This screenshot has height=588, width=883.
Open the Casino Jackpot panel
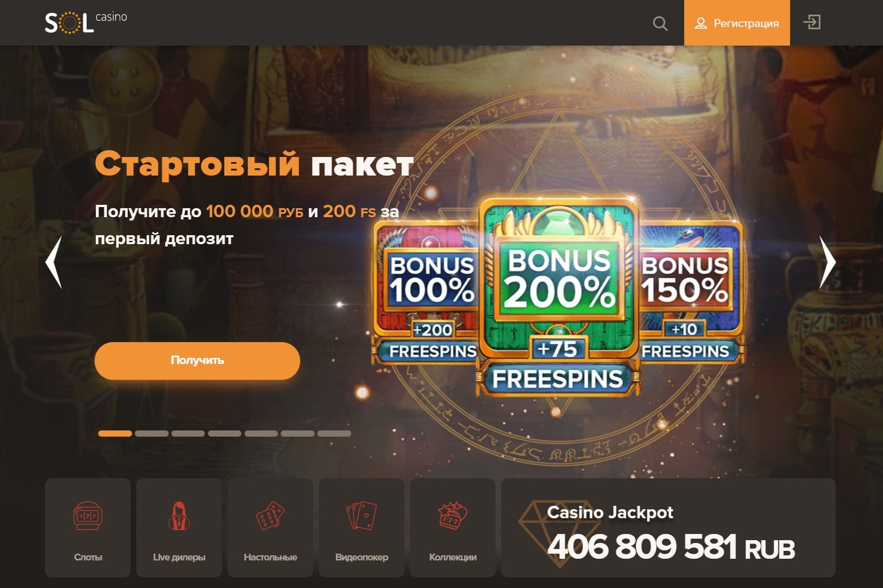click(x=668, y=528)
